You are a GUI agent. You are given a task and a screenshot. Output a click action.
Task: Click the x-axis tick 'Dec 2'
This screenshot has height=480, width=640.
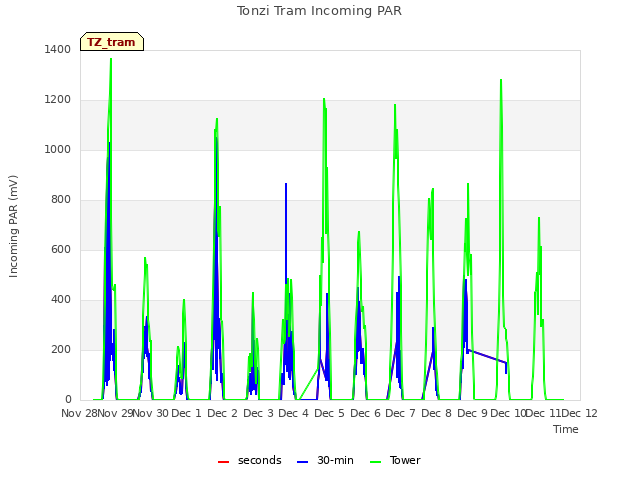click(222, 413)
